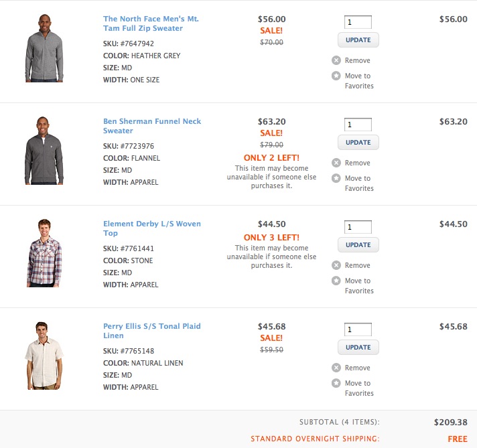Click the struck-through $79.00 original price
The width and height of the screenshot is (477, 448).
[x=271, y=145]
